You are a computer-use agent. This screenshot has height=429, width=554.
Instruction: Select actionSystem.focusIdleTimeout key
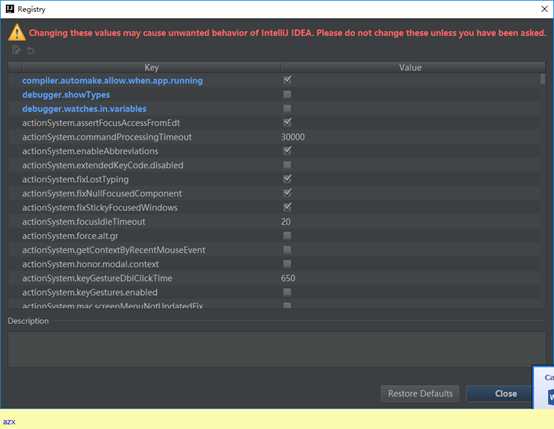[84, 222]
